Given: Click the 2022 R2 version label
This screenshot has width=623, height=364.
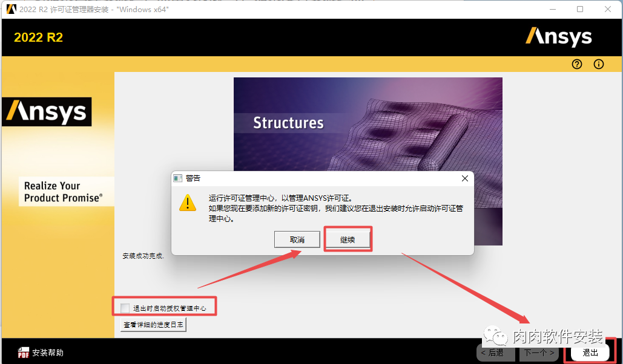Looking at the screenshot, I should [x=39, y=37].
